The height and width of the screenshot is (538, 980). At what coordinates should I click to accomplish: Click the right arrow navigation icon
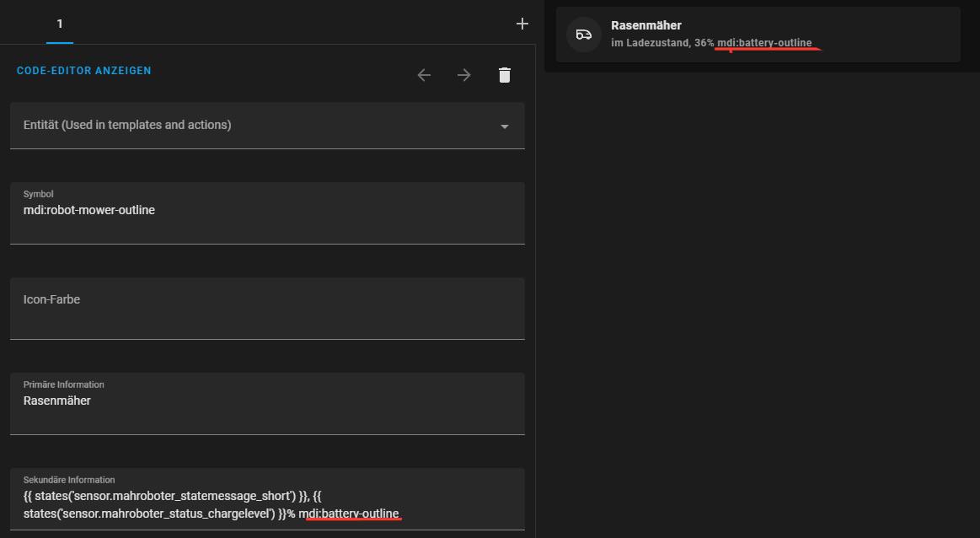pos(463,74)
